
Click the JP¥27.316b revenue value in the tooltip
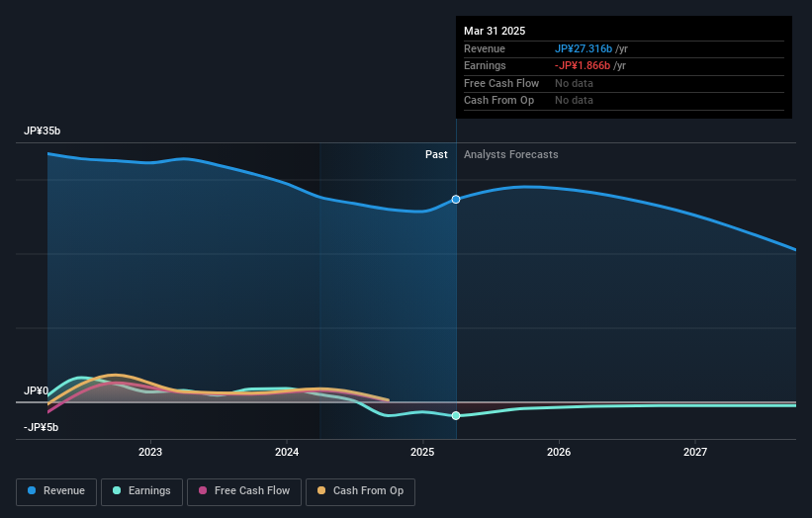point(584,48)
